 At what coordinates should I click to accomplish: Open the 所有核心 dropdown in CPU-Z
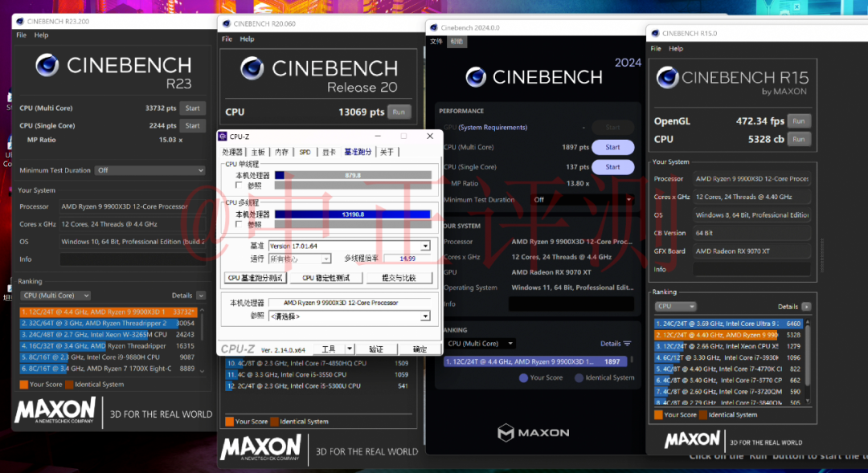coord(300,259)
